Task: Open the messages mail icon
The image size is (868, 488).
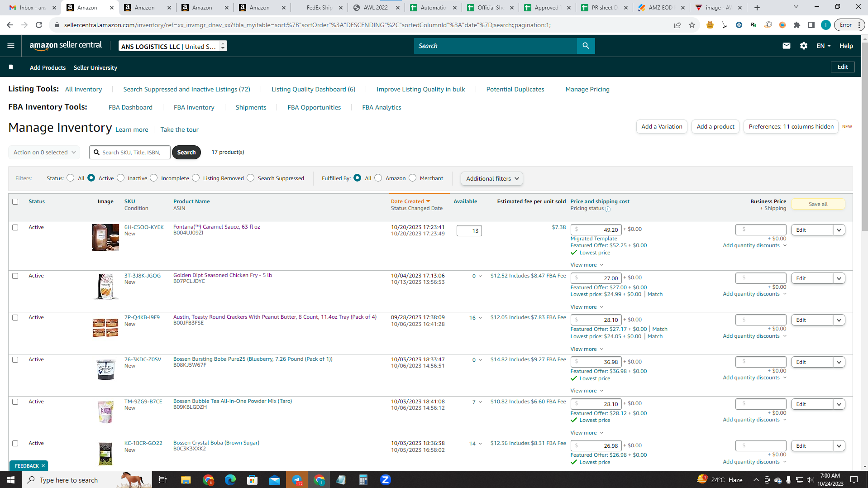Action: point(786,46)
